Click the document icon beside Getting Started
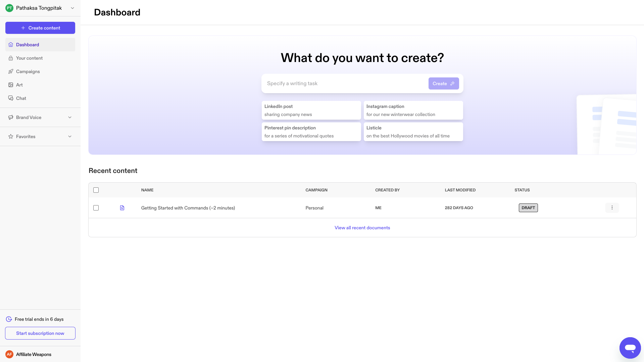 point(122,208)
